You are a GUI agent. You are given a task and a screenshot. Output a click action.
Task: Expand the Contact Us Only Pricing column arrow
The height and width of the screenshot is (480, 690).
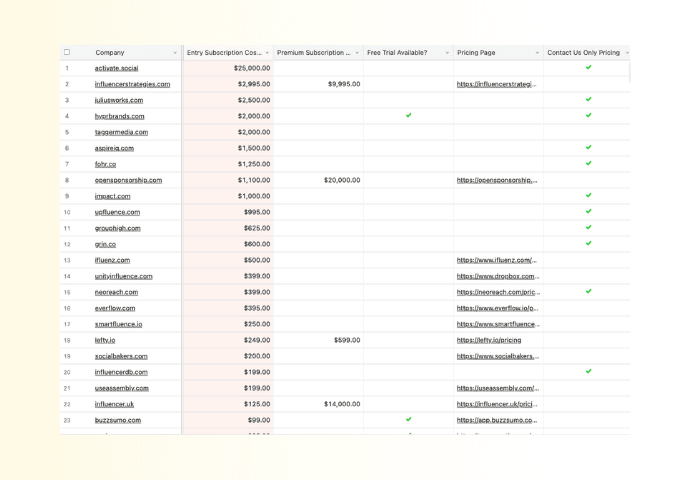627,53
